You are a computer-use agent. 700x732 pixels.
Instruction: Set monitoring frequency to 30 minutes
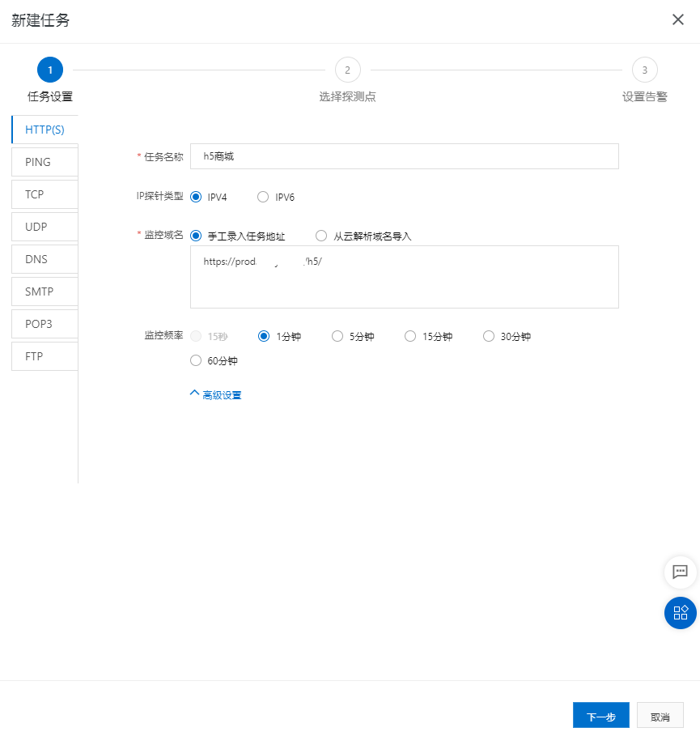point(489,337)
